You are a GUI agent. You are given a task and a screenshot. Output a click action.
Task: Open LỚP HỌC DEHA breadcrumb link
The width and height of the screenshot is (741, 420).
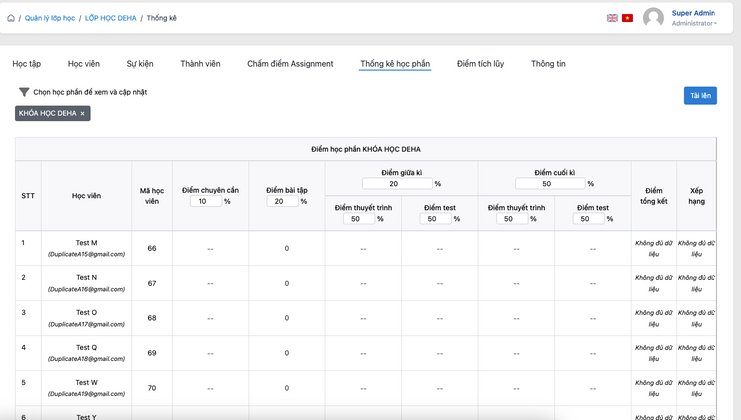coord(110,18)
